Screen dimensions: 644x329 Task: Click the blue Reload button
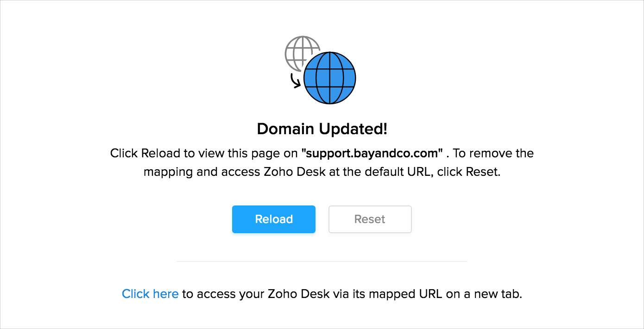[273, 219]
